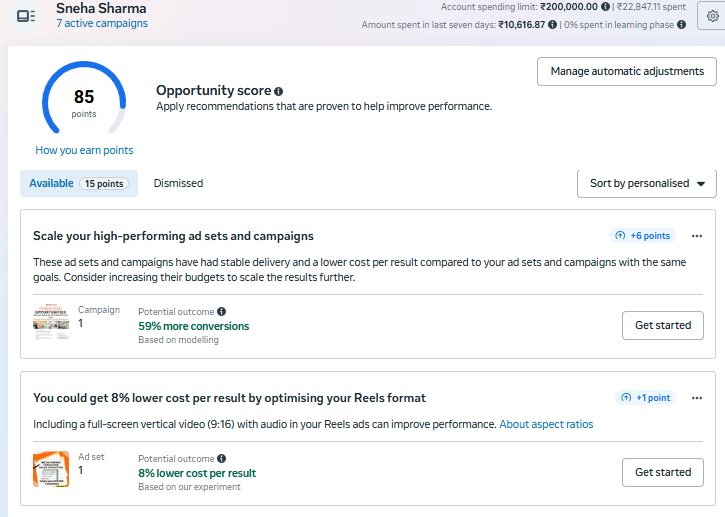This screenshot has width=725, height=517.
Task: Expand the Sort by personalised dropdown
Action: pos(646,184)
